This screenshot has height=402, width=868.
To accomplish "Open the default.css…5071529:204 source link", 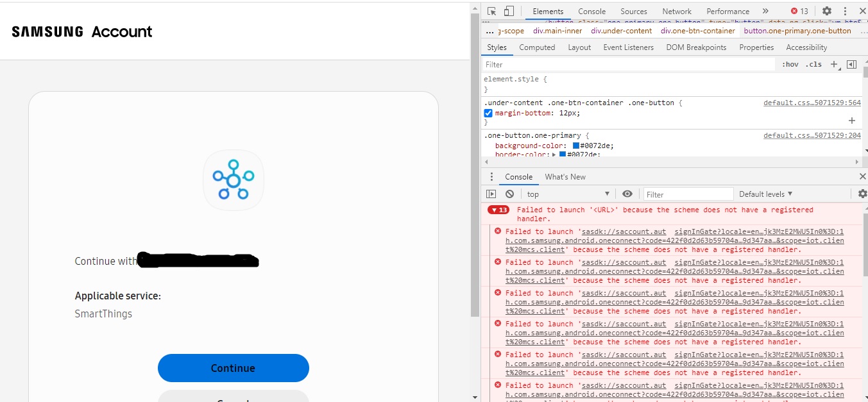I will pos(812,135).
